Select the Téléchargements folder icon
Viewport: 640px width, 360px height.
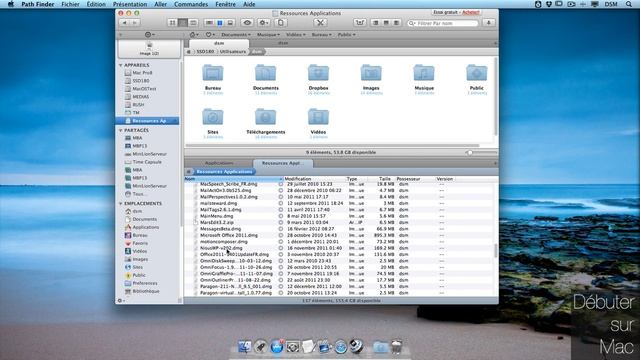[266, 118]
